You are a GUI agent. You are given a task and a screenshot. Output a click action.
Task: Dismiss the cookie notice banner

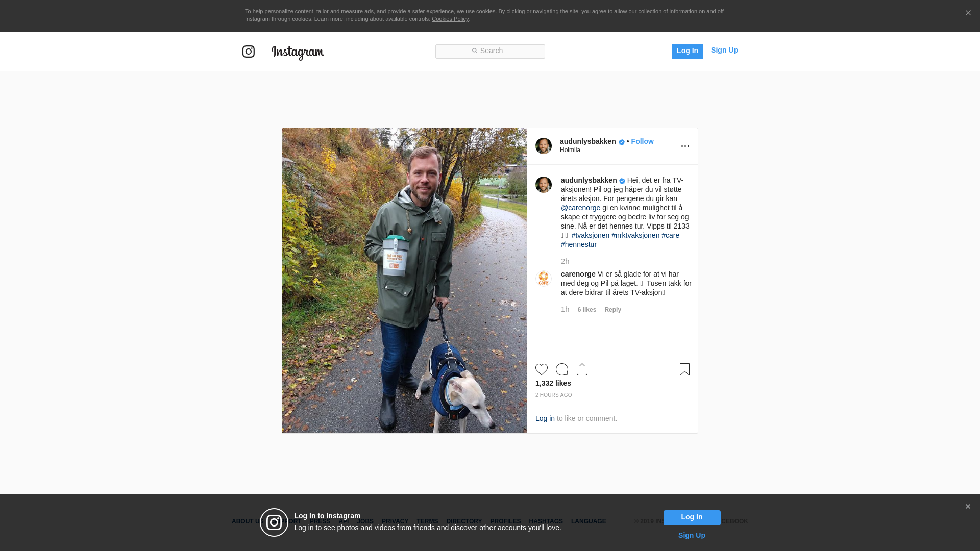pos(968,13)
